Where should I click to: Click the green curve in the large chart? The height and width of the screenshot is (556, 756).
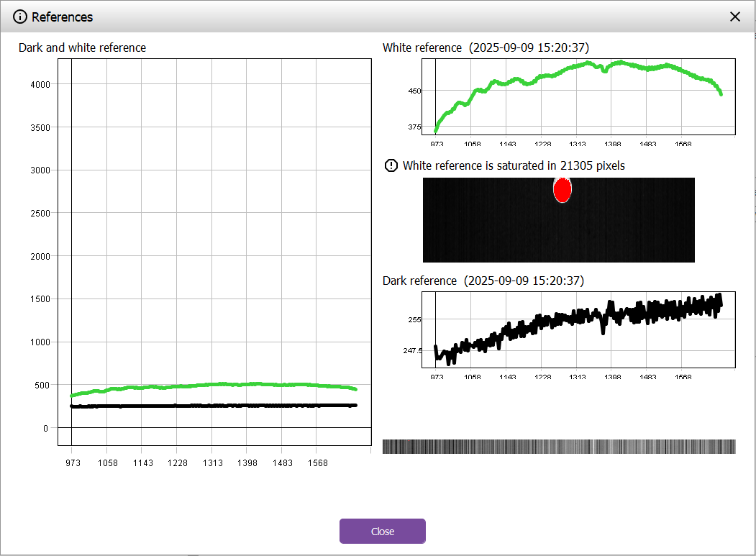(x=216, y=385)
